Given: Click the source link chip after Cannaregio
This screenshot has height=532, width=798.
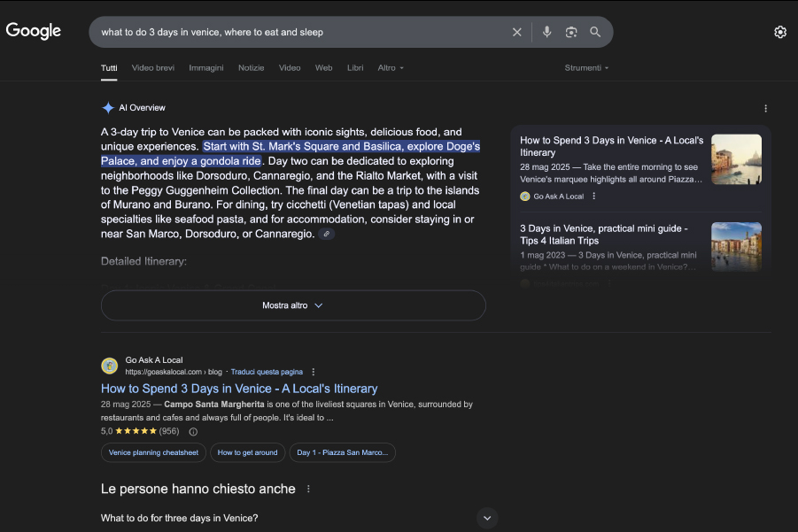Looking at the screenshot, I should [x=326, y=234].
